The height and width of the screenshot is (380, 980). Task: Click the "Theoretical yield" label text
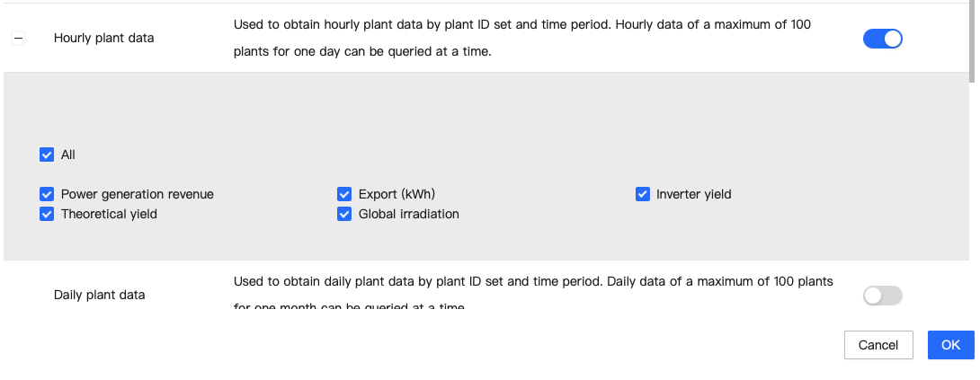coord(109,214)
